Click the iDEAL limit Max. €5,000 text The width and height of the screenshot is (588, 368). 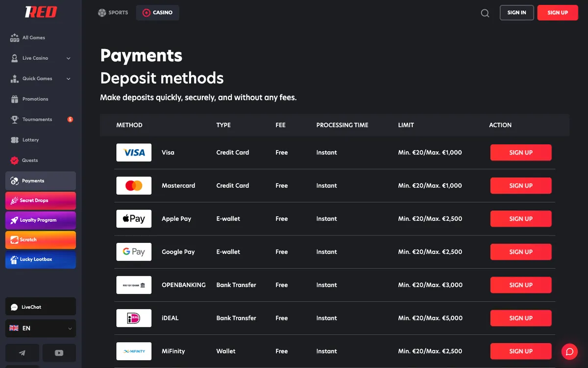coord(445,318)
